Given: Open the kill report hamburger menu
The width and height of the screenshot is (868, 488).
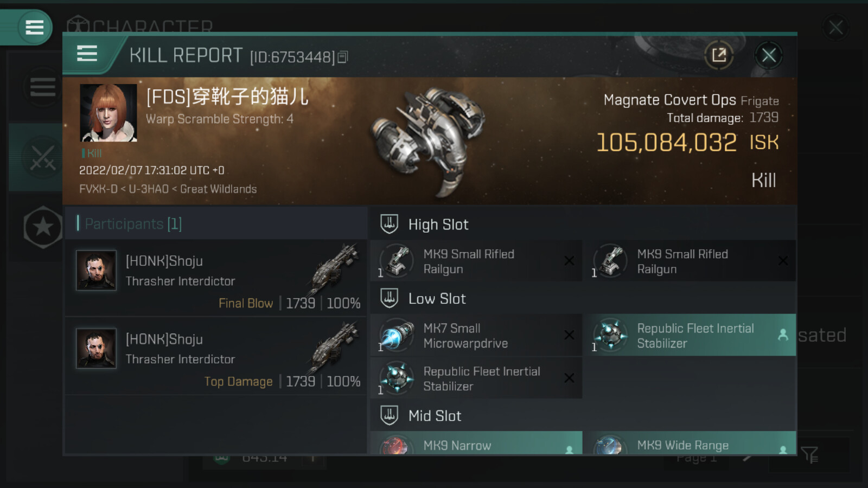Looking at the screenshot, I should click(x=87, y=54).
